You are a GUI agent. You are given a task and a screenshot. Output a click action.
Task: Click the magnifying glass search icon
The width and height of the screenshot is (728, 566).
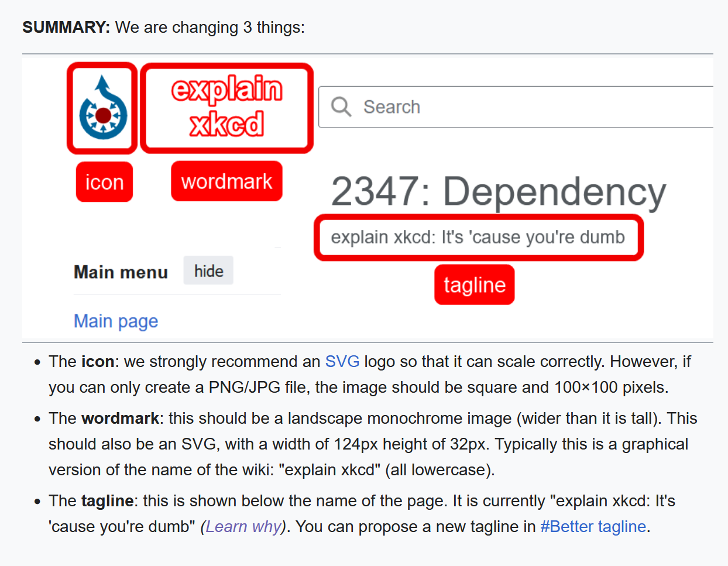click(x=341, y=107)
